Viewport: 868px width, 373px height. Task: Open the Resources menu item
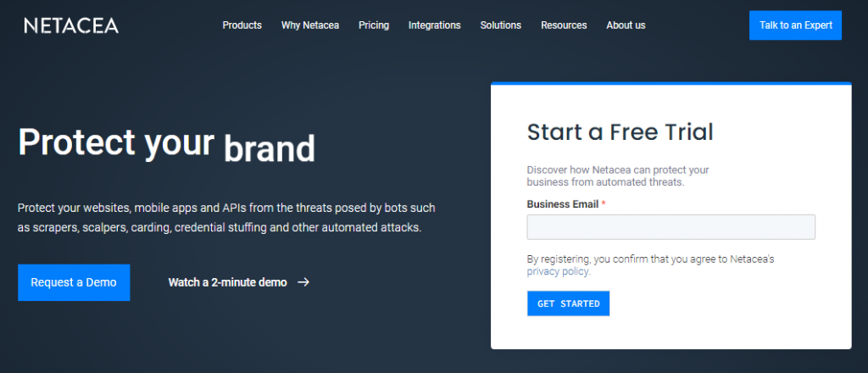564,25
